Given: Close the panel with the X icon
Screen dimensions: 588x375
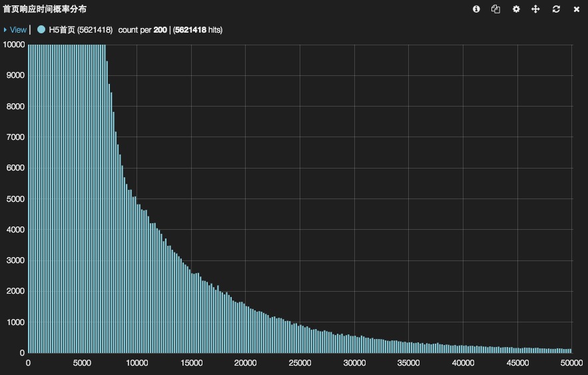Looking at the screenshot, I should point(577,9).
